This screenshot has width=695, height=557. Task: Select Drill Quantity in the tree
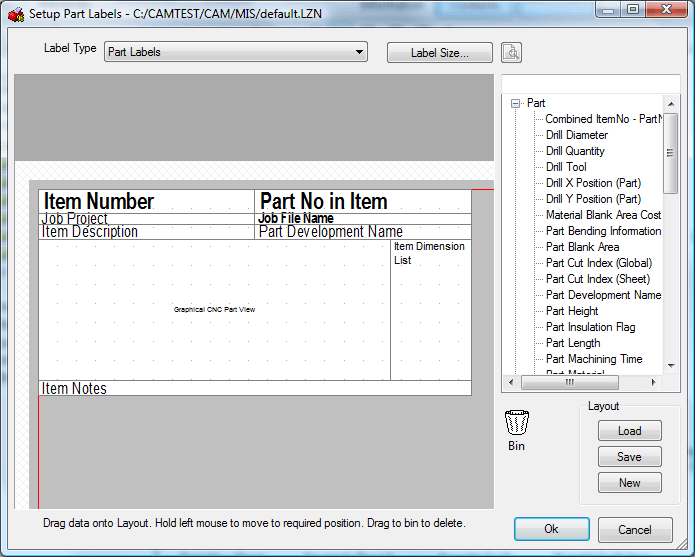pos(575,151)
